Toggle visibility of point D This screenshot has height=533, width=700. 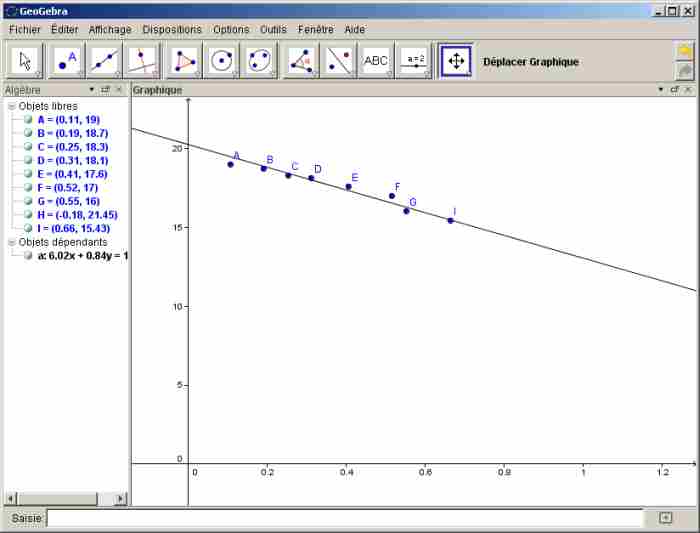click(x=28, y=160)
